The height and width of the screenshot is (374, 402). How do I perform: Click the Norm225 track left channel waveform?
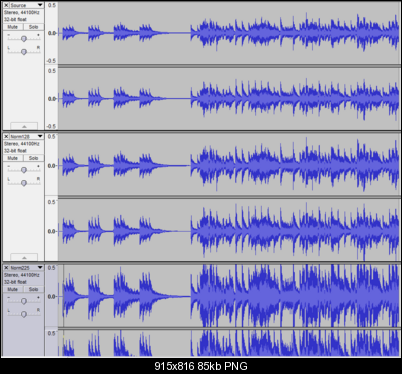click(229, 296)
